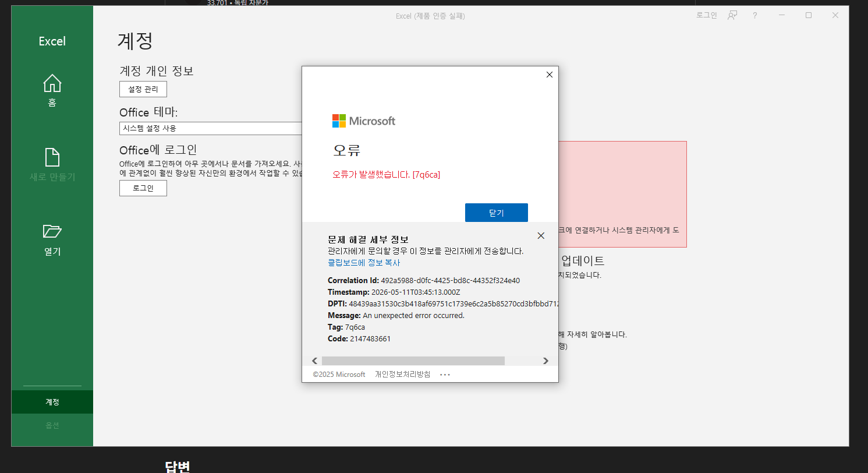Click the blue 닫기 button

(497, 213)
